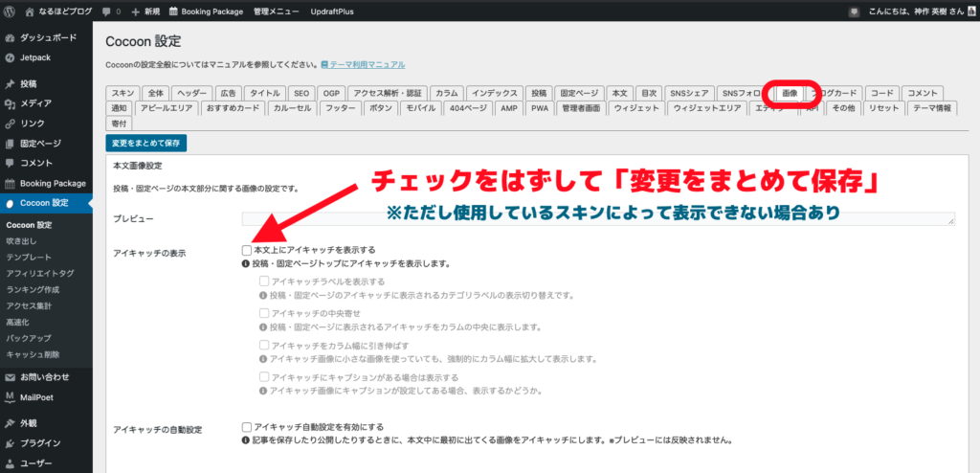Click the 外観 brush icon
The height and width of the screenshot is (473, 980).
click(x=10, y=423)
